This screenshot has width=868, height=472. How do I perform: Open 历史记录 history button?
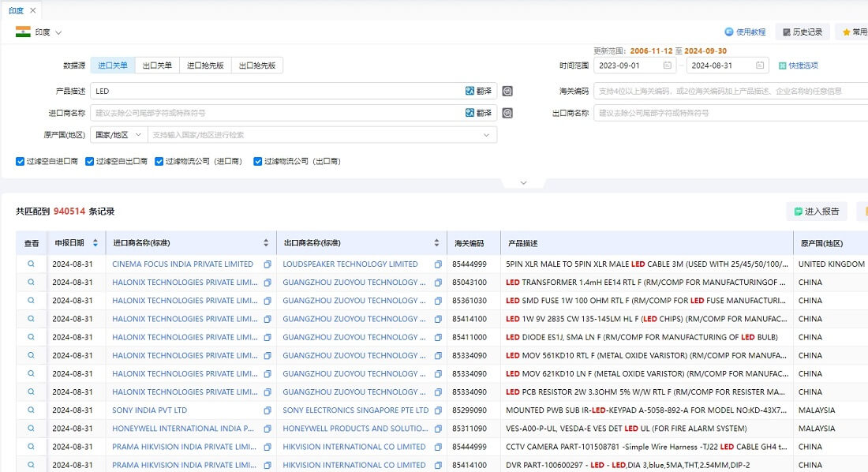click(x=803, y=32)
